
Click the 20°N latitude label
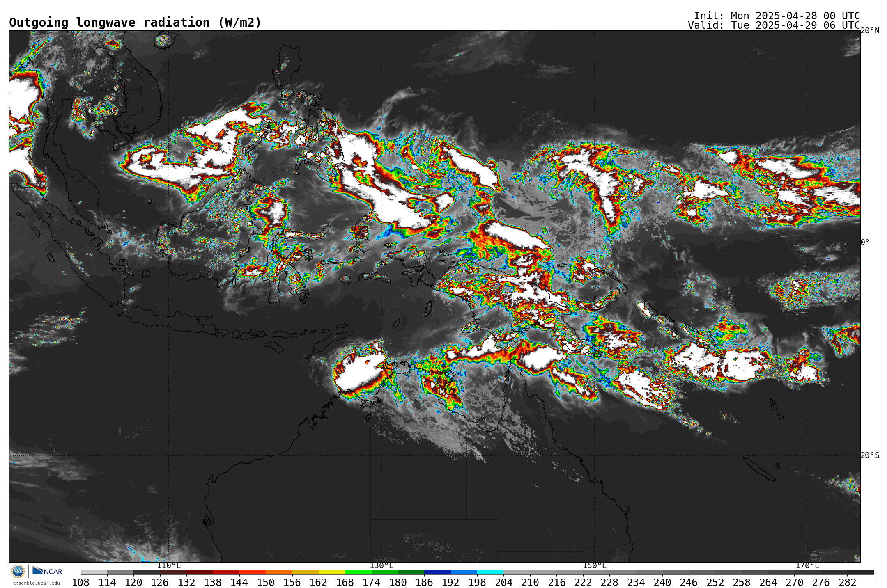click(x=870, y=31)
